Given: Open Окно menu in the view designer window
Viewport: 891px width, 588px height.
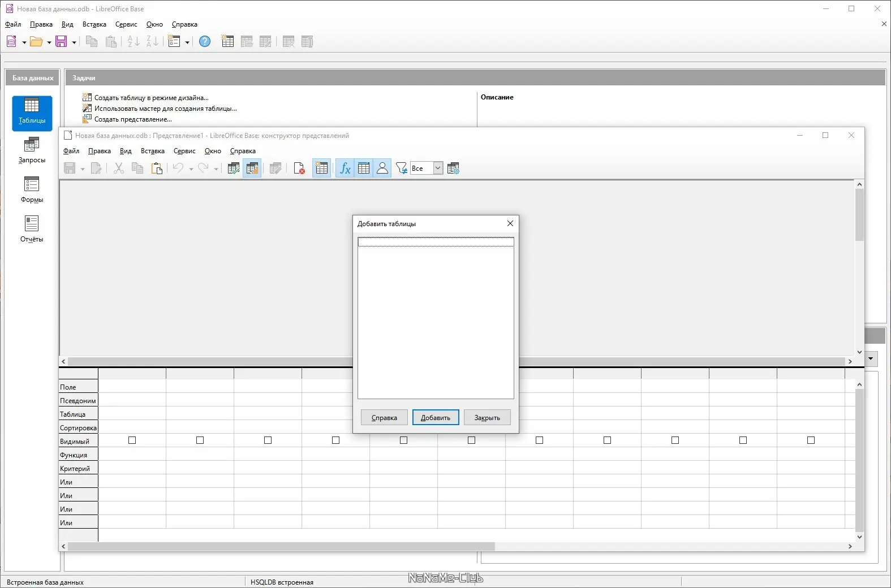Looking at the screenshot, I should pos(213,151).
